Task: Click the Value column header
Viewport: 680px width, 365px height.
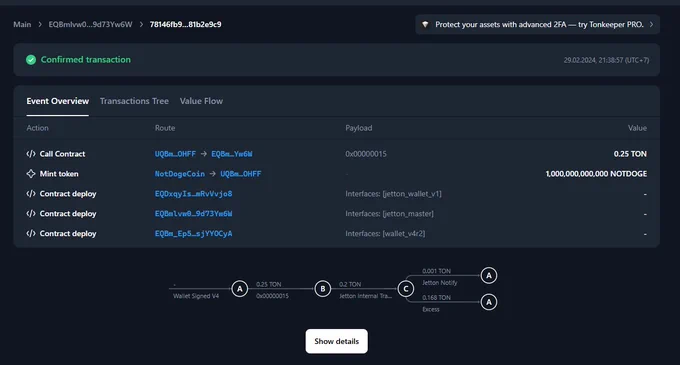Action: pyautogui.click(x=637, y=128)
